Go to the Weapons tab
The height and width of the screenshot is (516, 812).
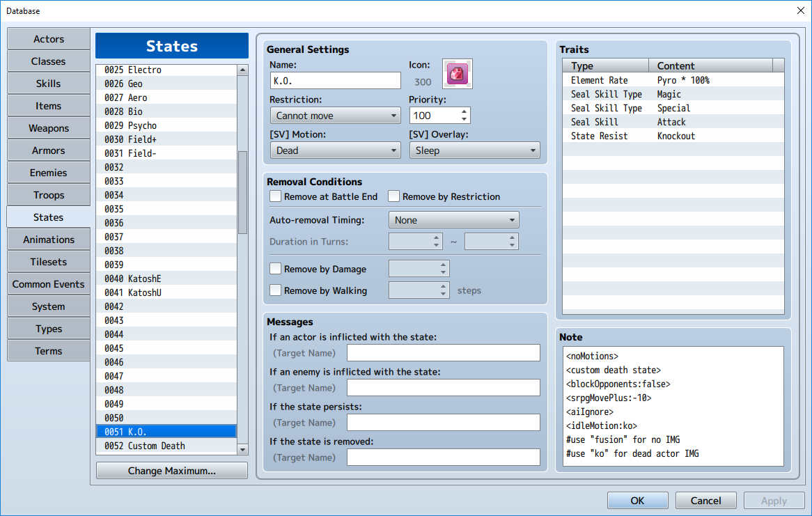(49, 128)
